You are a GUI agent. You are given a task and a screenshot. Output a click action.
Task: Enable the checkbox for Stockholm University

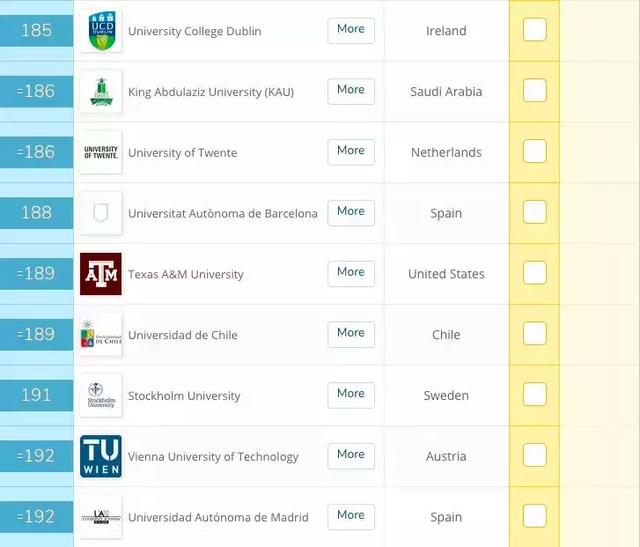pos(535,394)
